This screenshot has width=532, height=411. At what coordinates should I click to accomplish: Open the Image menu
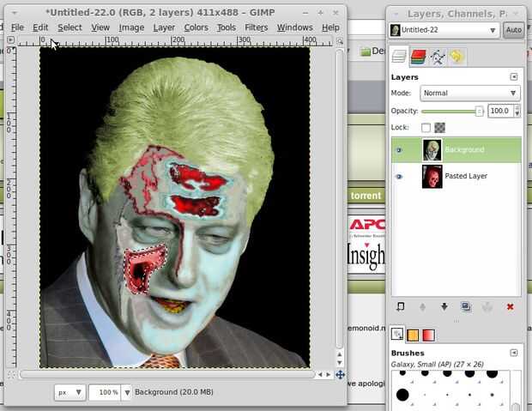coord(131,27)
